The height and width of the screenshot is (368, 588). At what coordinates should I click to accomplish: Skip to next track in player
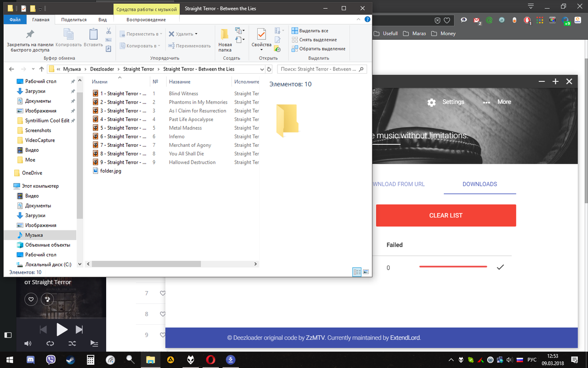tap(79, 329)
